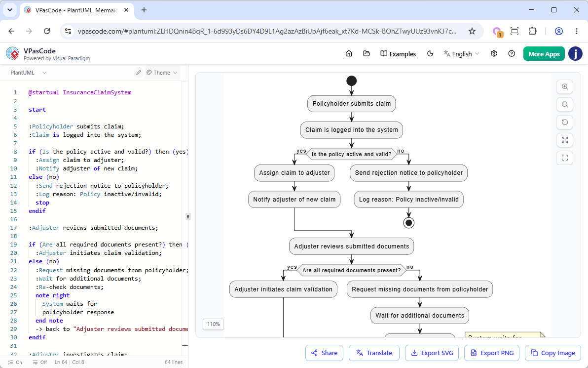
Task: Reload the browser page
Action: click(47, 31)
